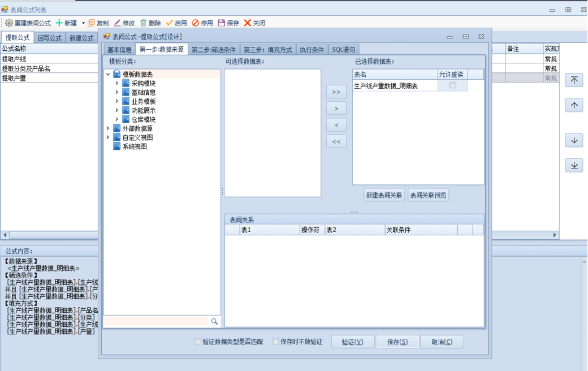Click the 修改 pencil edit icon
This screenshot has width=588, height=371.
click(117, 23)
